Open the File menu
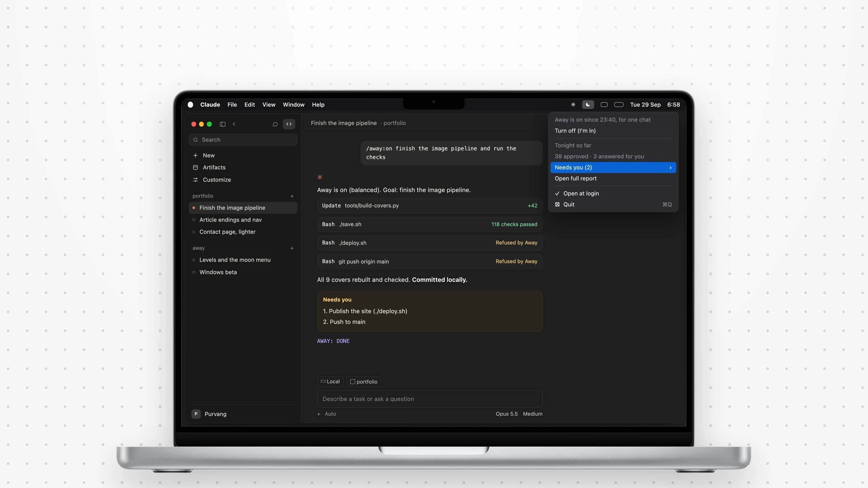The width and height of the screenshot is (868, 488). click(232, 105)
